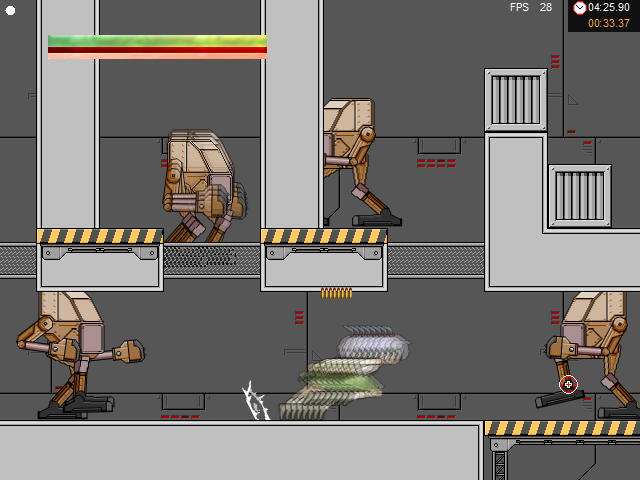640x480 pixels.
Task: Click the upper ventilation grate
Action: (x=516, y=100)
